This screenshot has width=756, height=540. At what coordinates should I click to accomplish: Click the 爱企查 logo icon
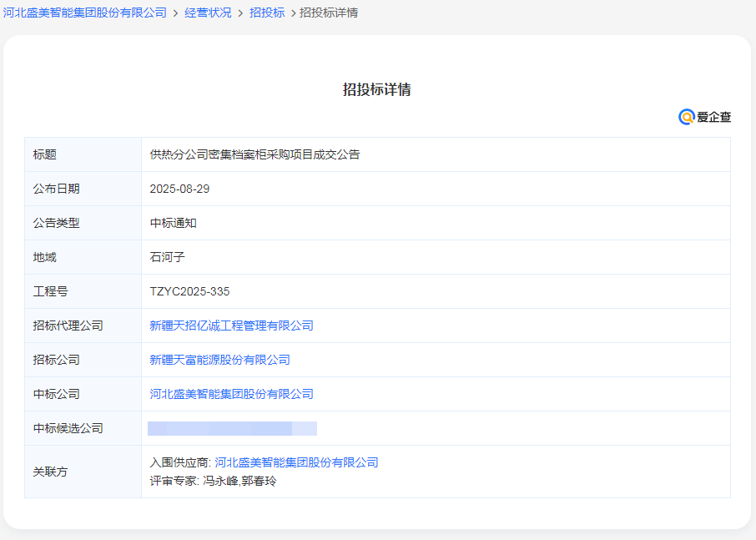coord(686,117)
